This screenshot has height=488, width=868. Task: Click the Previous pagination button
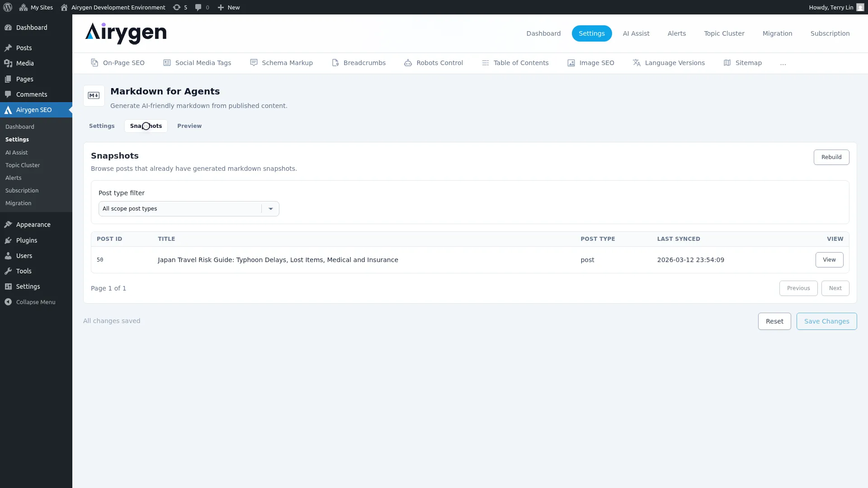[x=798, y=288]
